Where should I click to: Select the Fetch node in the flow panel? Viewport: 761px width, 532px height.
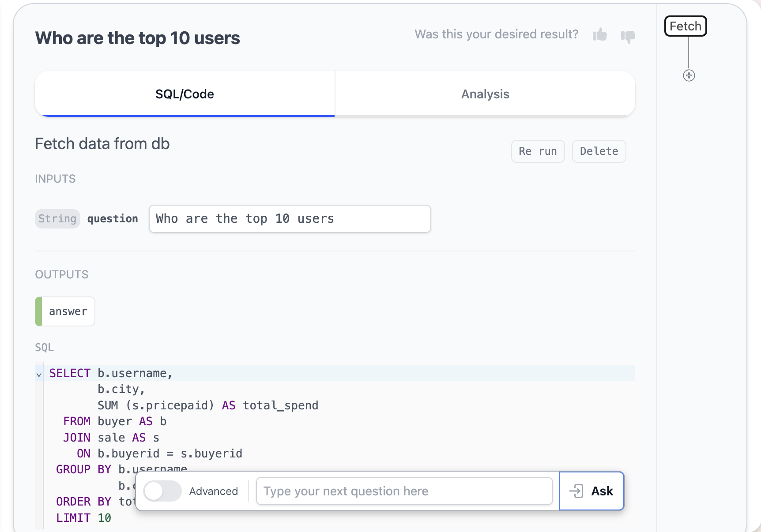(x=685, y=26)
